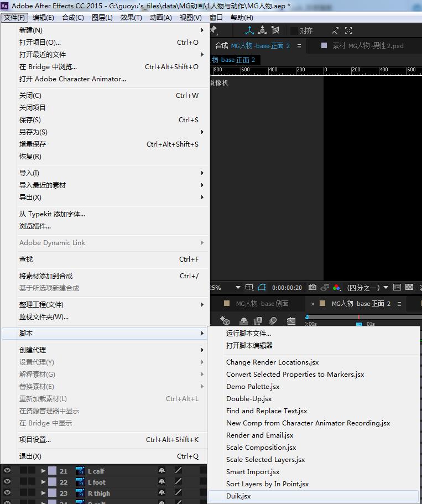Expand the R thigh layer properties
The image size is (422, 504).
tap(43, 493)
